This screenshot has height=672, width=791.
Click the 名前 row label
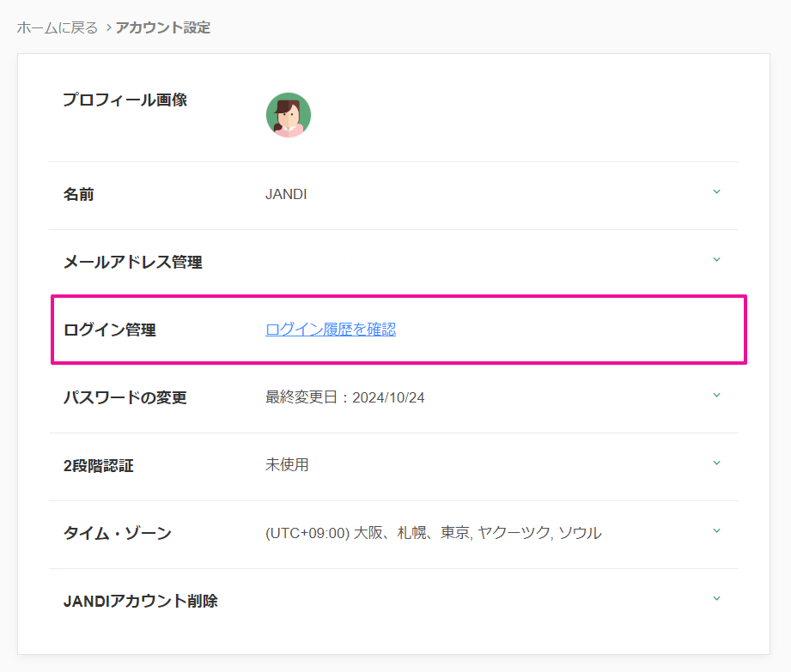coord(79,195)
